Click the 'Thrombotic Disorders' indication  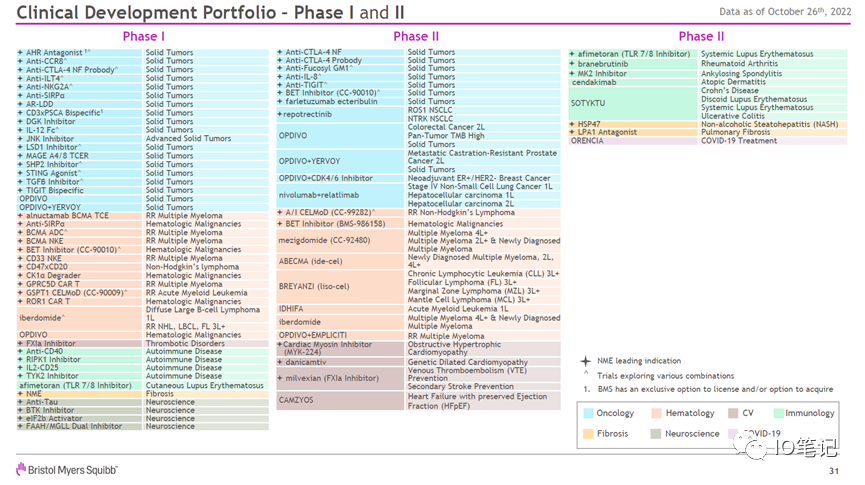185,343
